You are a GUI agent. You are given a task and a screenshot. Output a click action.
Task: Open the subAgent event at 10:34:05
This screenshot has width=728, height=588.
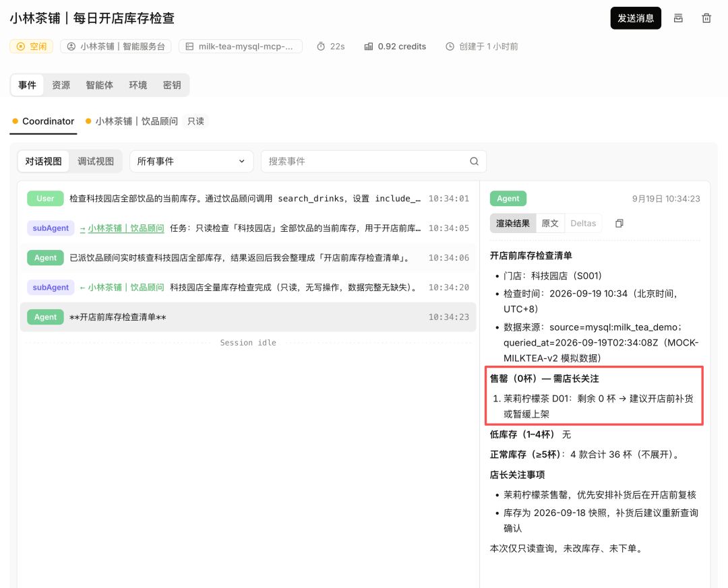pos(248,228)
